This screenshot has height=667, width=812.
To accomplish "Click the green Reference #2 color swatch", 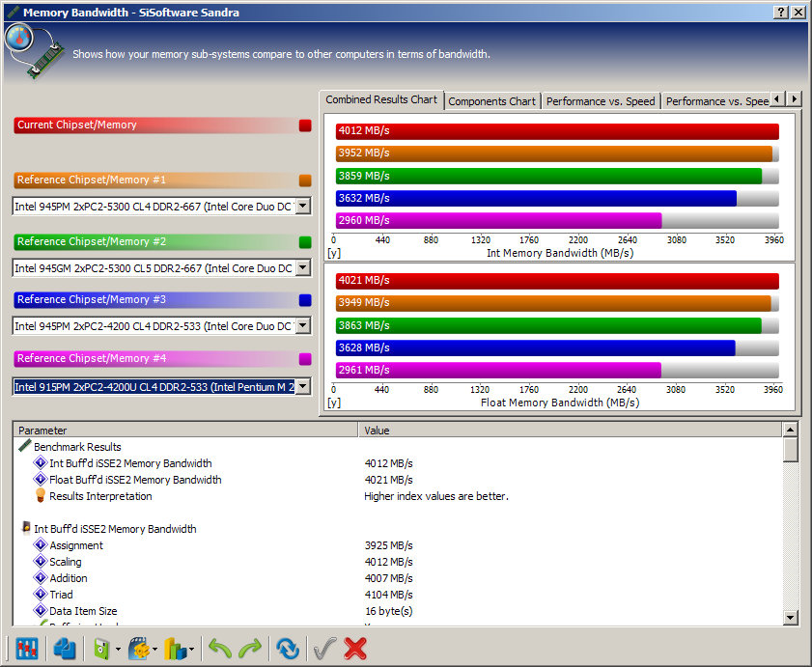I will coord(305,242).
